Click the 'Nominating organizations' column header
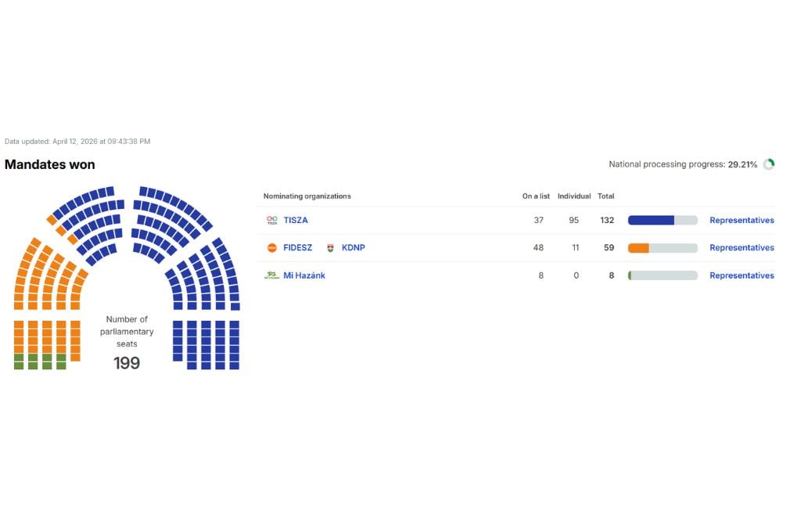 click(307, 196)
